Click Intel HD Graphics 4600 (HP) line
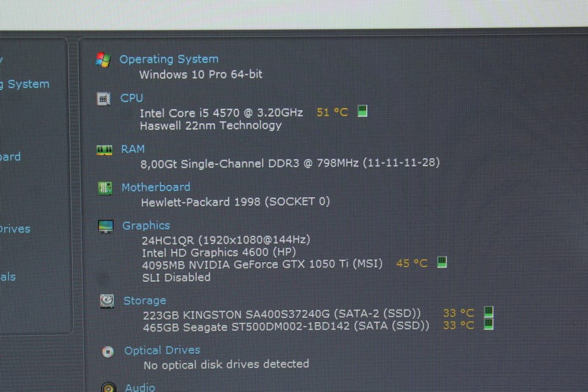The height and width of the screenshot is (392, 588). coord(219,252)
